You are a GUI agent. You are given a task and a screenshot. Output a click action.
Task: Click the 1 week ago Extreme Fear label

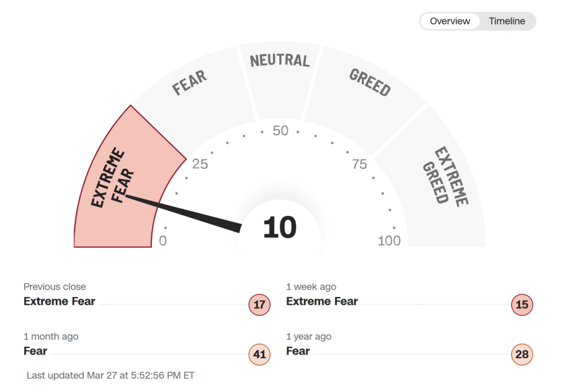322,301
